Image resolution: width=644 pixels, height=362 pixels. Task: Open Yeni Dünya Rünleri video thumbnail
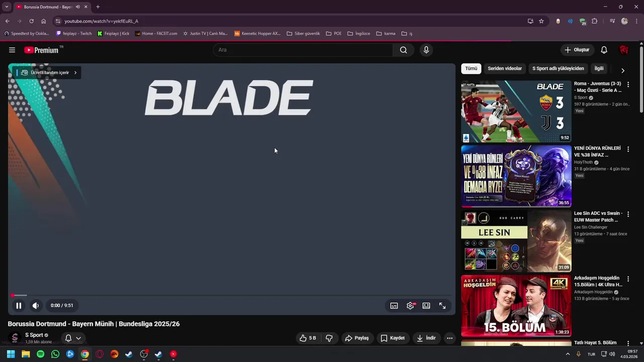click(516, 176)
